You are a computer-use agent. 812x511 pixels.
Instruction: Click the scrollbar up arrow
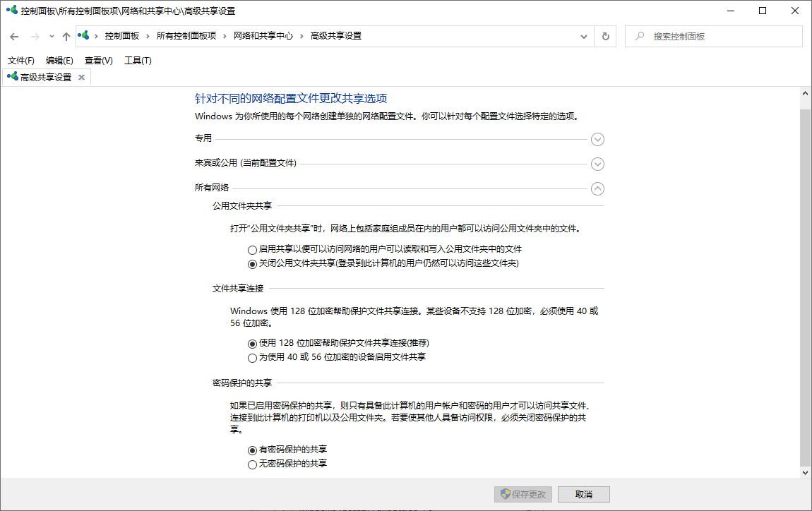pyautogui.click(x=805, y=94)
